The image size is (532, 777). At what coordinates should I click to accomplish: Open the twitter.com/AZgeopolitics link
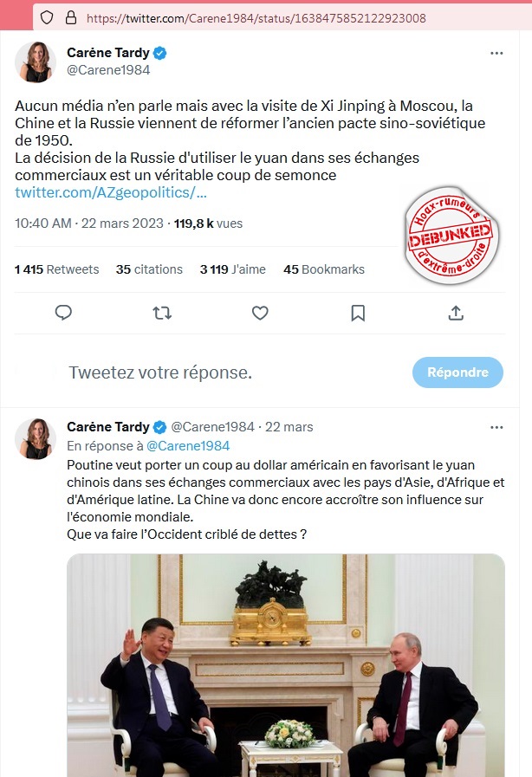111,192
